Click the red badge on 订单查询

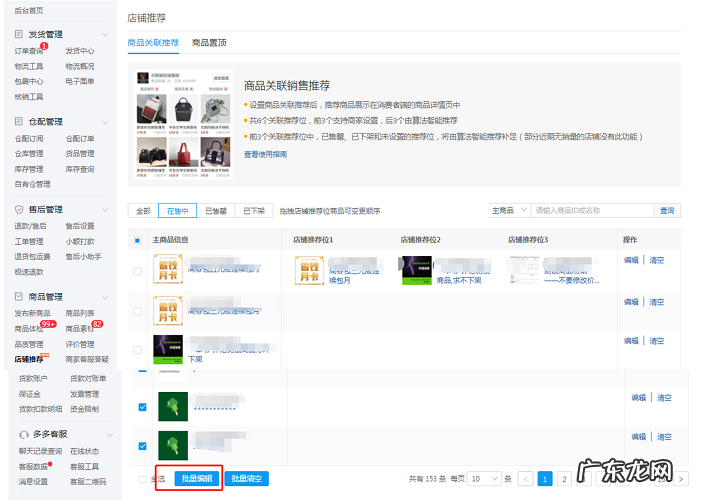click(x=44, y=46)
